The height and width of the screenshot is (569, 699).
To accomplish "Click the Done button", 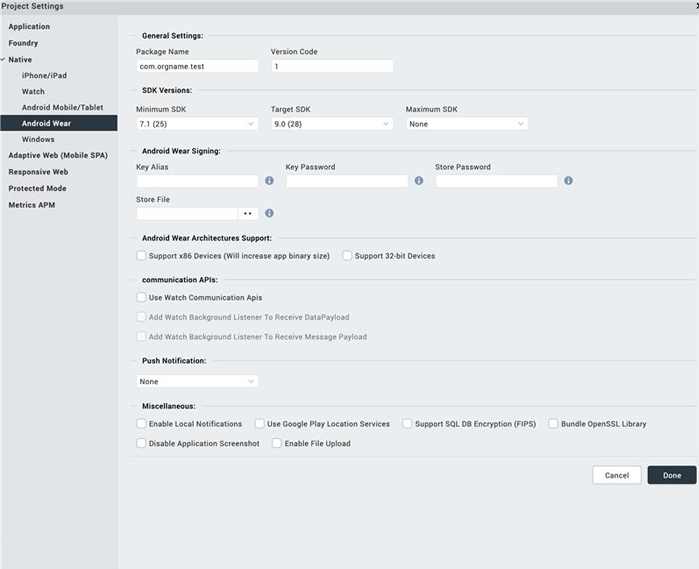I will tap(671, 475).
